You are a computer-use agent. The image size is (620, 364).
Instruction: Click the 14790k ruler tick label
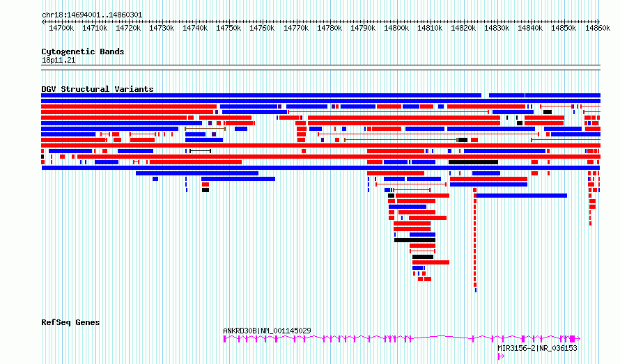click(x=363, y=28)
